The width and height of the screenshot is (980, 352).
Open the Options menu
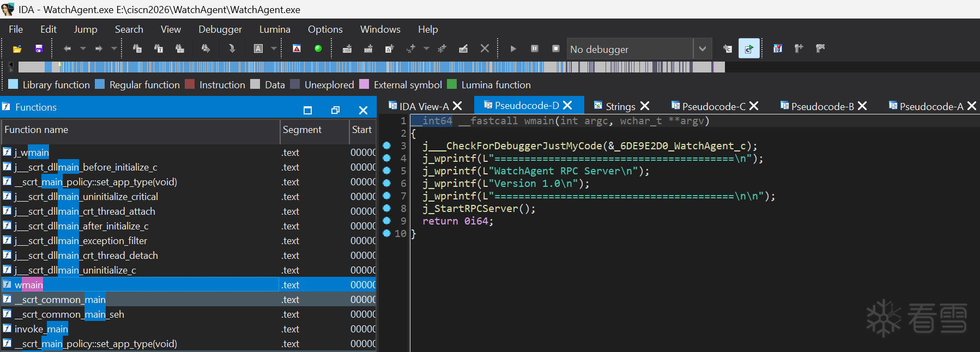pos(325,29)
